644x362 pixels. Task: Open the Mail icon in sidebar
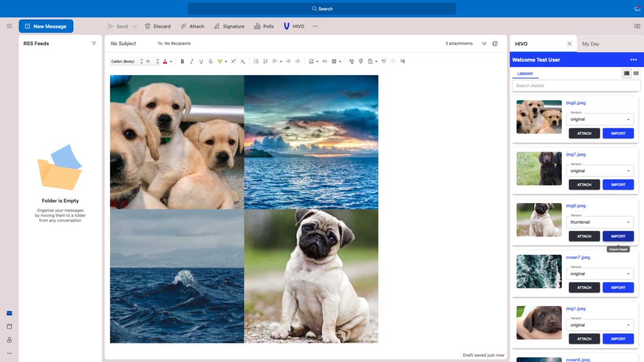(x=9, y=313)
